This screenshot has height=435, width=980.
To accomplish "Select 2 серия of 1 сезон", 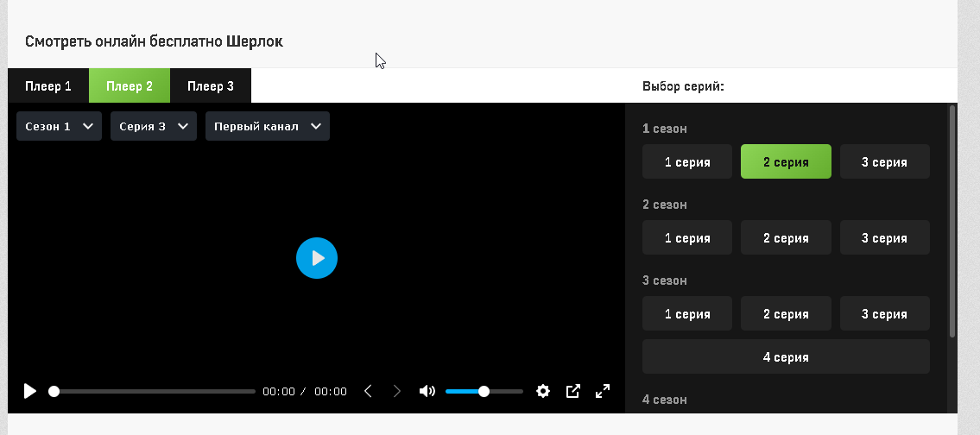I will coord(786,162).
